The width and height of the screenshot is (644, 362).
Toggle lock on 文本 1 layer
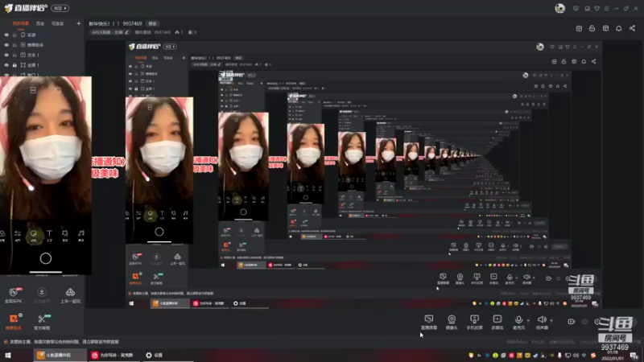pos(14,55)
